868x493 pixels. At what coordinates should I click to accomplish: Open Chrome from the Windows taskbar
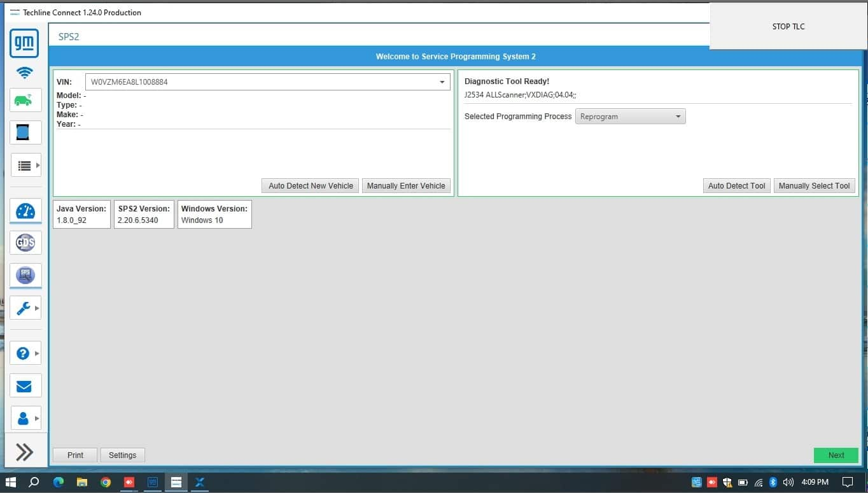[106, 482]
